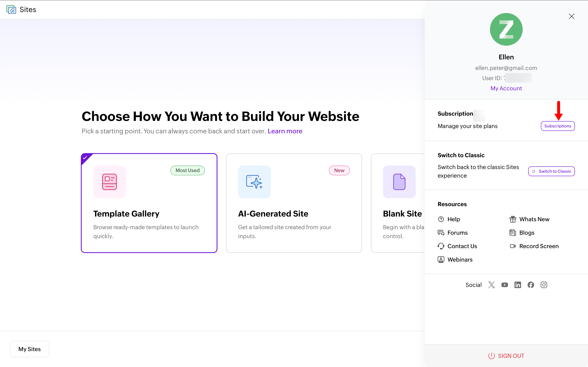Click the Sites logo icon
Image resolution: width=588 pixels, height=367 pixels.
click(11, 9)
